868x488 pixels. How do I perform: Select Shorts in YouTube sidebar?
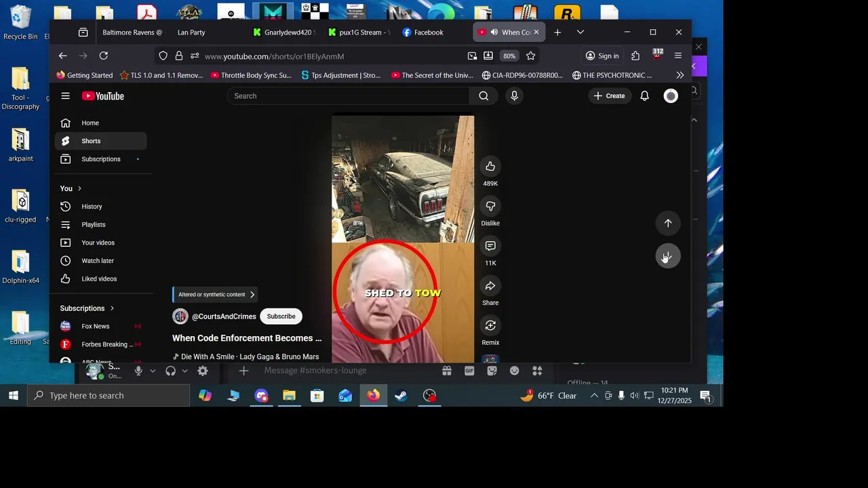pos(101,141)
